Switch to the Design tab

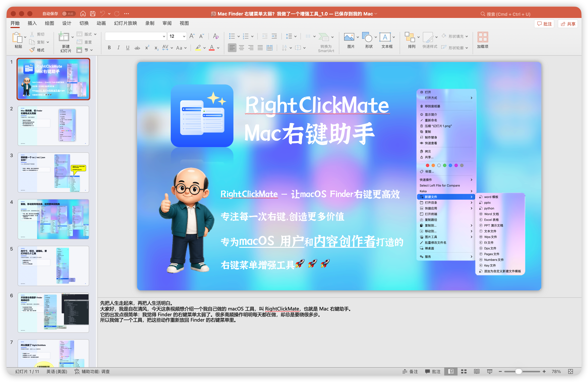point(67,23)
